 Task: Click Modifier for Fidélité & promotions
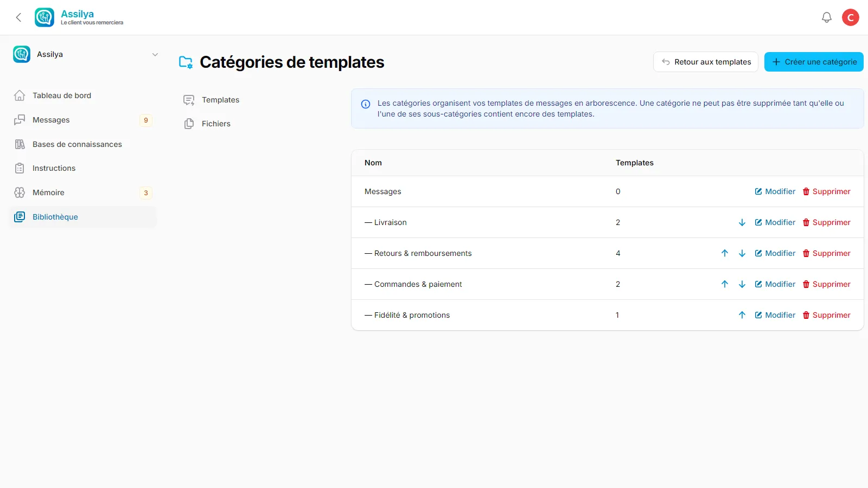coord(775,315)
